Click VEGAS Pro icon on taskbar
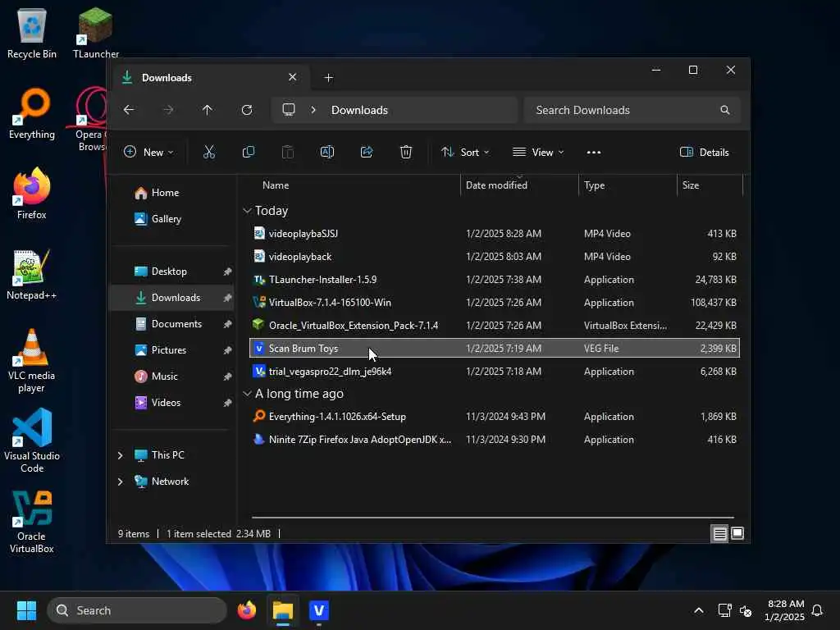Viewport: 840px width, 630px height. [319, 610]
